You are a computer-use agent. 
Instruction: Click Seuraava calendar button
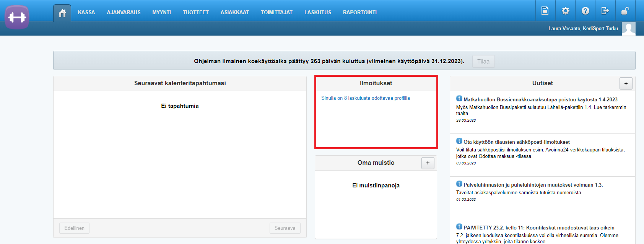tap(285, 228)
